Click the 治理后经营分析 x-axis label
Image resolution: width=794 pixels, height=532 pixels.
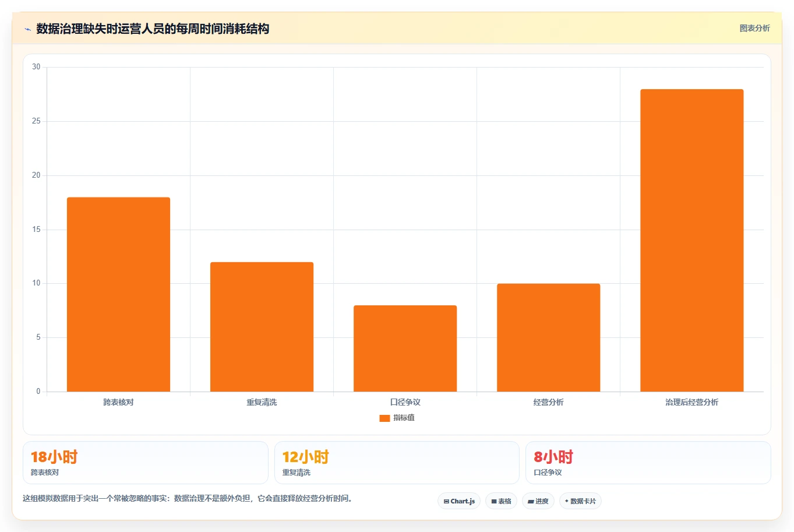tap(691, 402)
